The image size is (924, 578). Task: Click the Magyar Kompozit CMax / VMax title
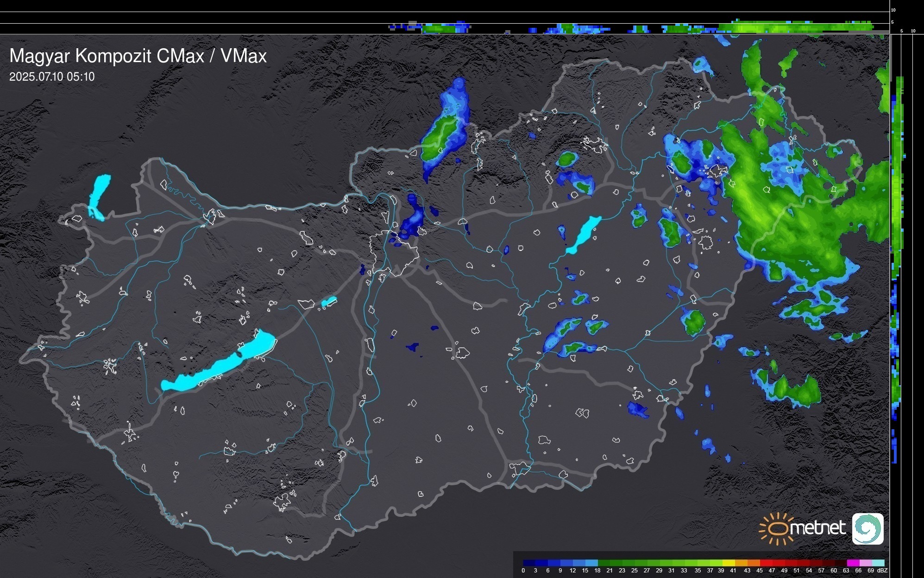click(x=138, y=56)
